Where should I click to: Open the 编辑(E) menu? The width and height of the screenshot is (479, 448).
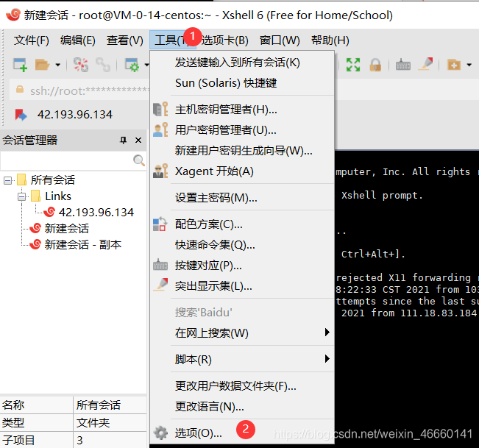click(78, 40)
